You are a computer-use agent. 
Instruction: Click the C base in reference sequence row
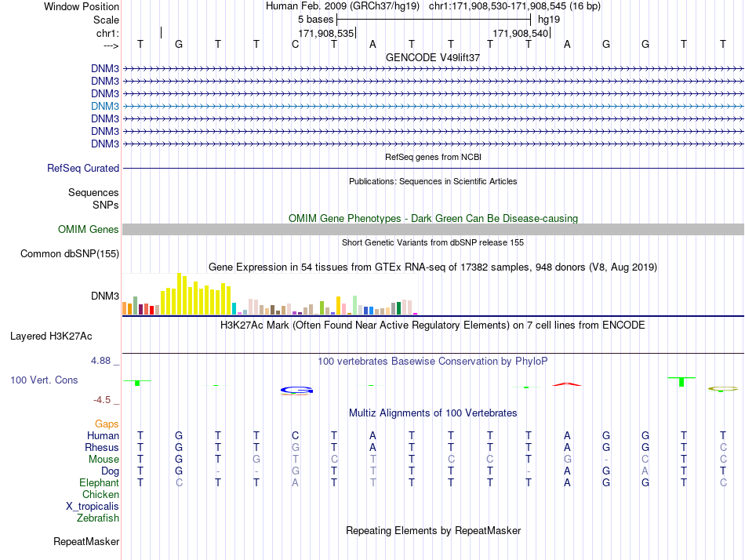(x=296, y=44)
